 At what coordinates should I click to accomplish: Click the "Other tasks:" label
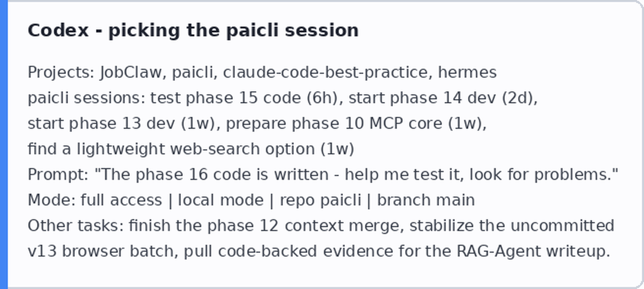pos(76,226)
